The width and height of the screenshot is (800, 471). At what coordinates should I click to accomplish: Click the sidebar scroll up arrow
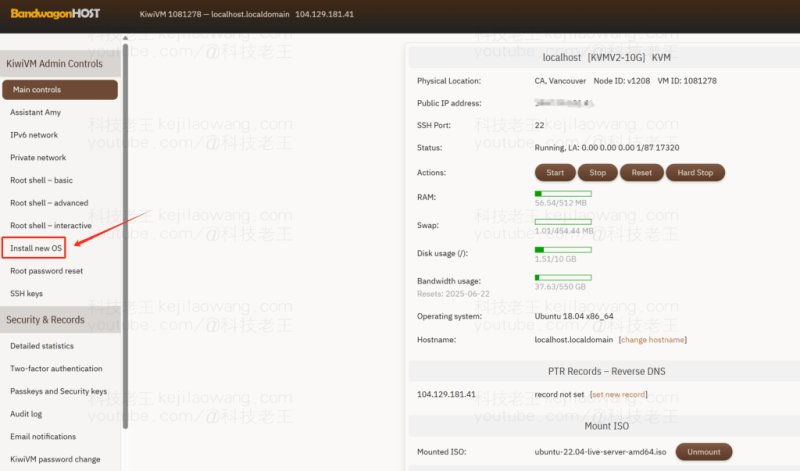[125, 38]
